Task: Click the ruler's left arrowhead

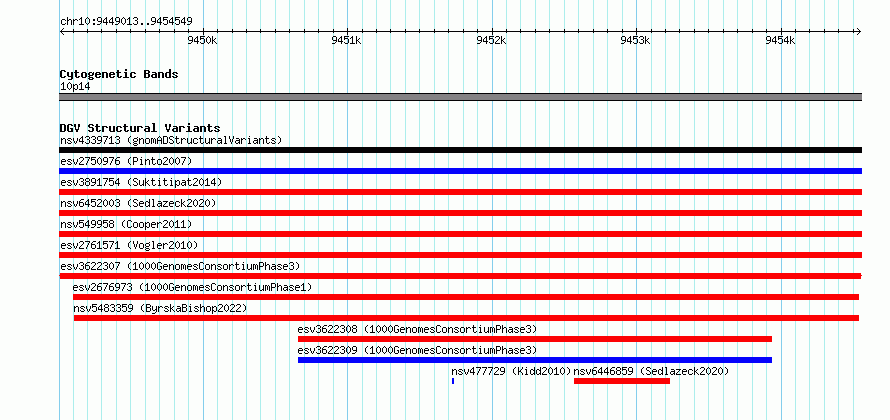Action: point(62,32)
